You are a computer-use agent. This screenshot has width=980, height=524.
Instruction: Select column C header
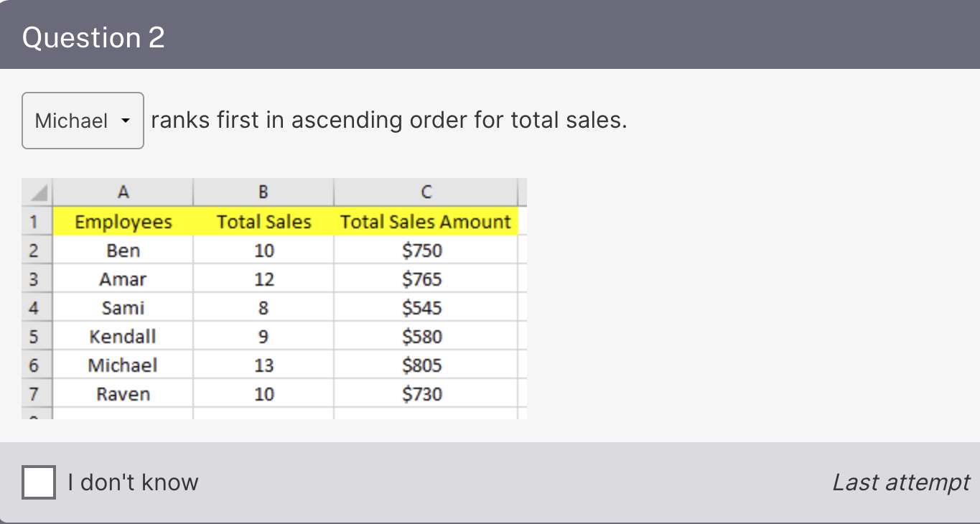426,192
